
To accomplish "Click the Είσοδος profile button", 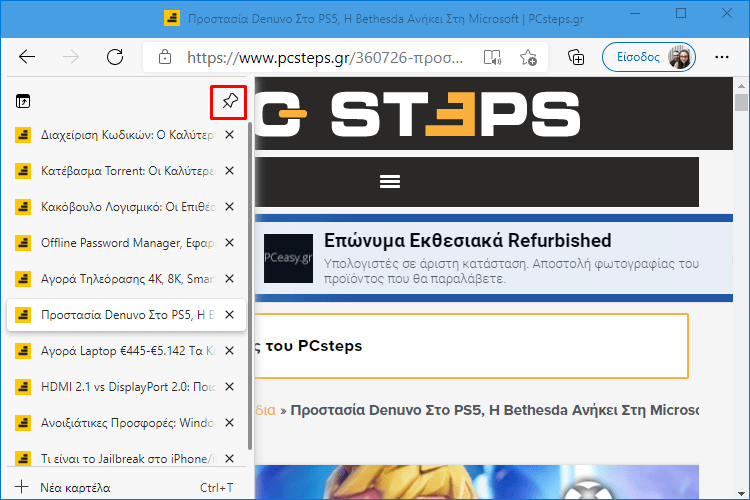I will pos(649,57).
